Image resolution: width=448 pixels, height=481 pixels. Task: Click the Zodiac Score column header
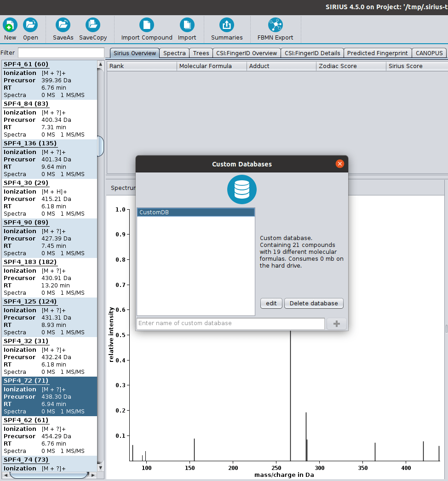(351, 66)
